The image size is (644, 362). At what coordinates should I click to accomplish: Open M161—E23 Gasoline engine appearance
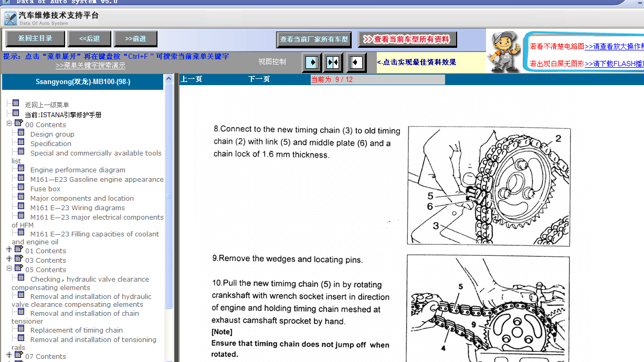[x=97, y=179]
